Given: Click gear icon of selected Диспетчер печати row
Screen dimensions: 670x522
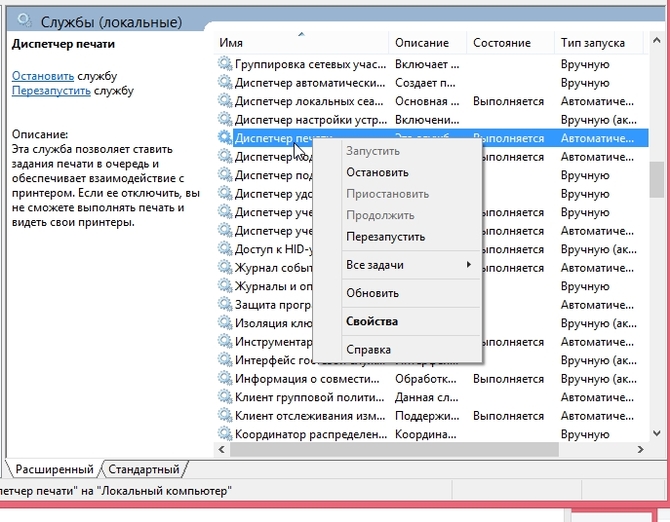Looking at the screenshot, I should pyautogui.click(x=225, y=138).
